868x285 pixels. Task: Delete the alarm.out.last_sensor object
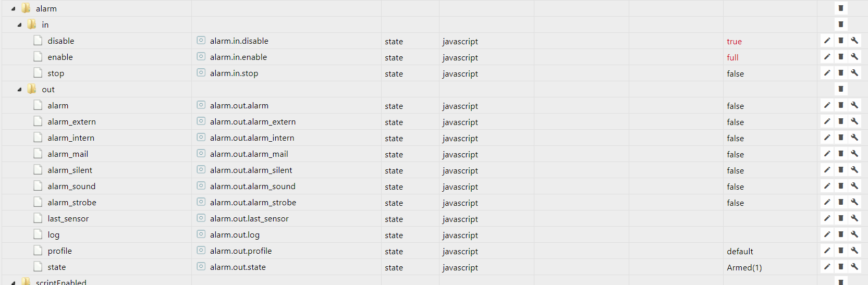[x=841, y=218]
